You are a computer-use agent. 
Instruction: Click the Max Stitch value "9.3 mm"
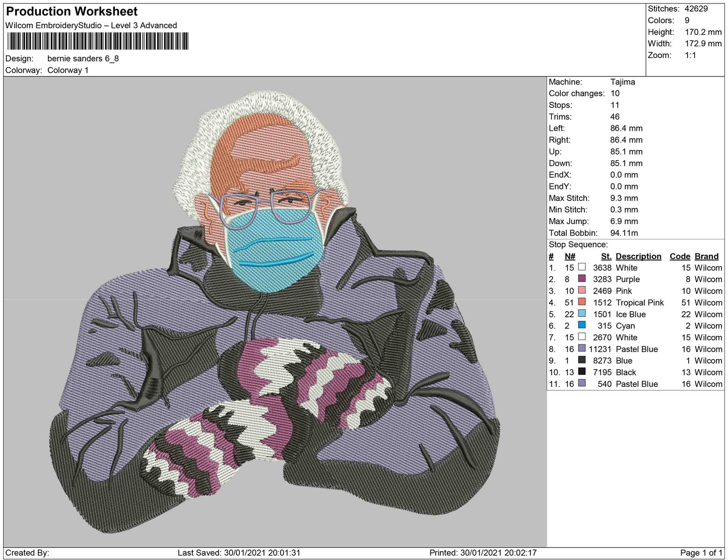(x=624, y=198)
